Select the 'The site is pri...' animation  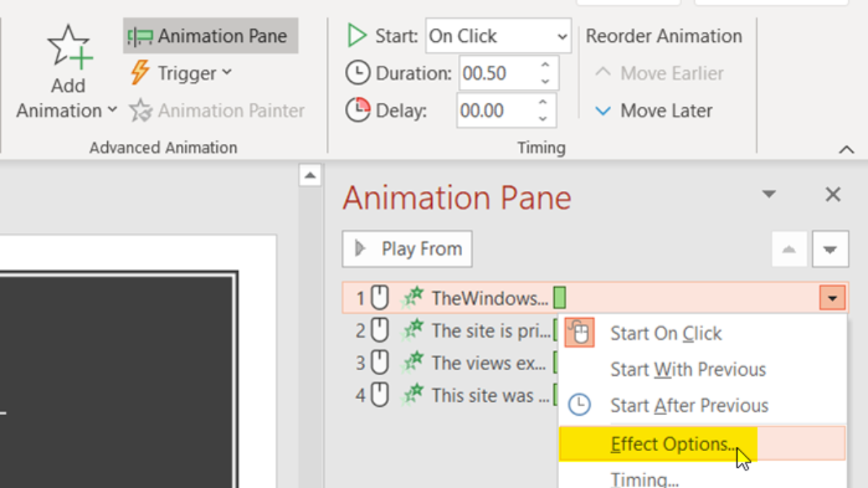pyautogui.click(x=489, y=330)
